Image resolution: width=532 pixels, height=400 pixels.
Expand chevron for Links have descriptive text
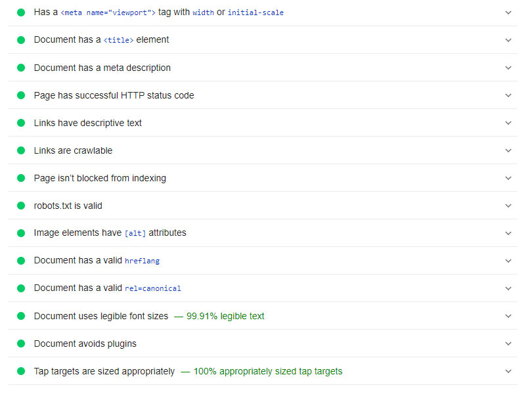pos(508,123)
